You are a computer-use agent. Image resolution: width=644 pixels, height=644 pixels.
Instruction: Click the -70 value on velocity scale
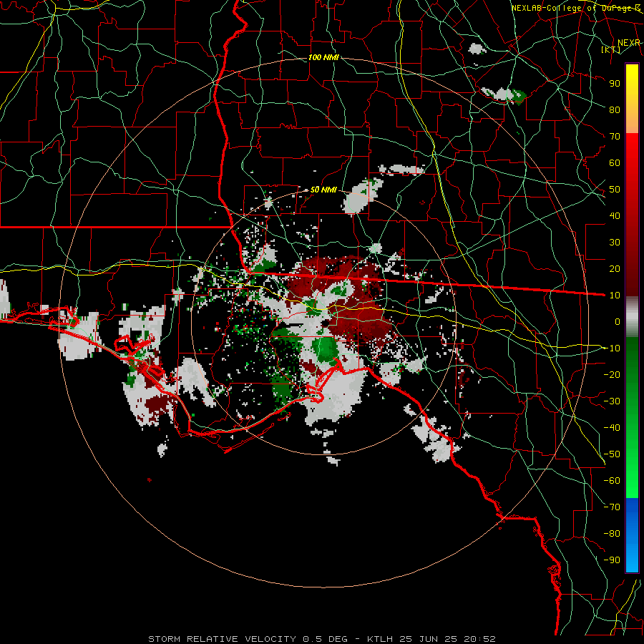pos(612,507)
